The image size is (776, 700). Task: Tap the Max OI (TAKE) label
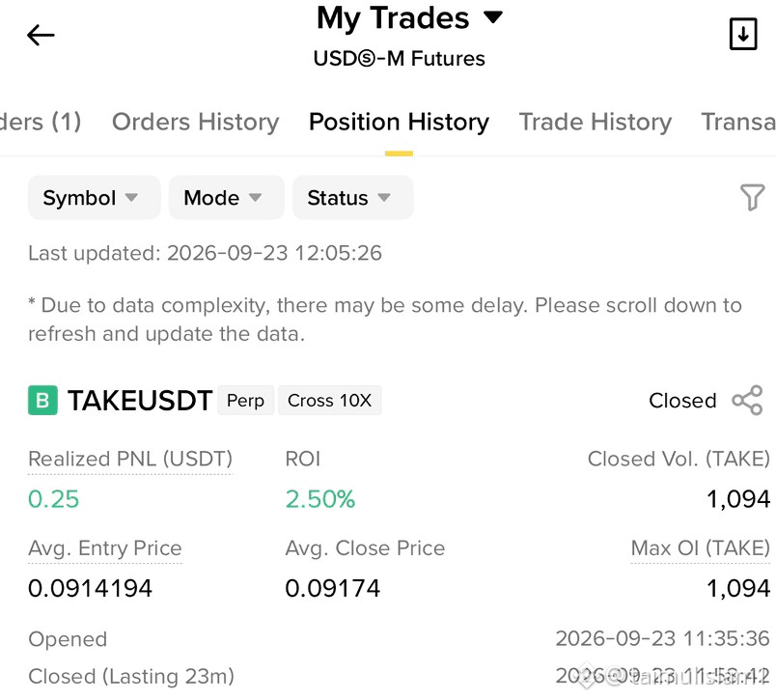tap(701, 548)
